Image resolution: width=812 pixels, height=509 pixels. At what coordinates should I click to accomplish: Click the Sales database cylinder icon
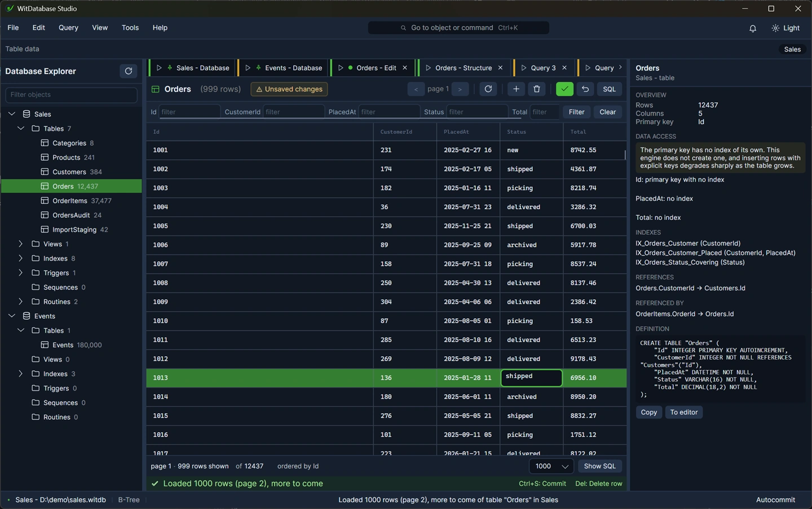coord(27,114)
